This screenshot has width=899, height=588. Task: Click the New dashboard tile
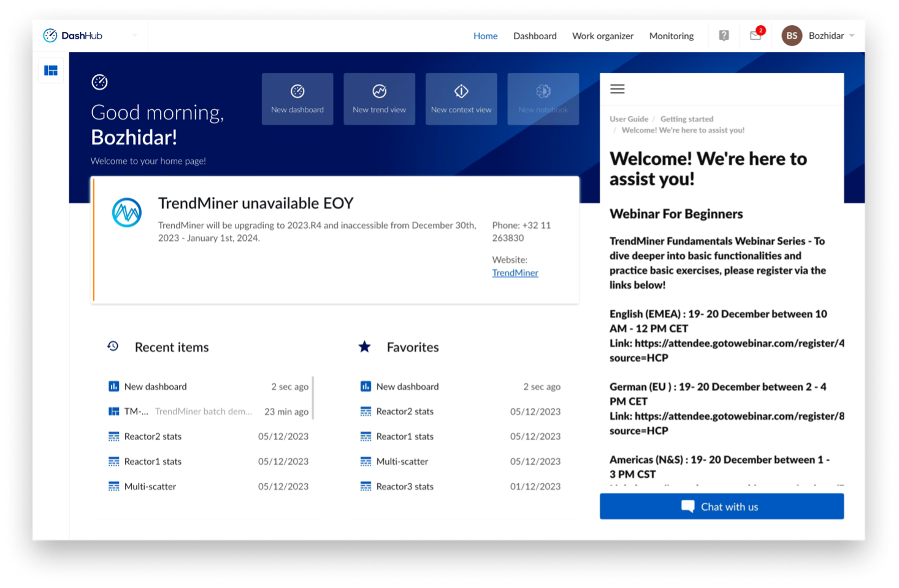pos(297,99)
